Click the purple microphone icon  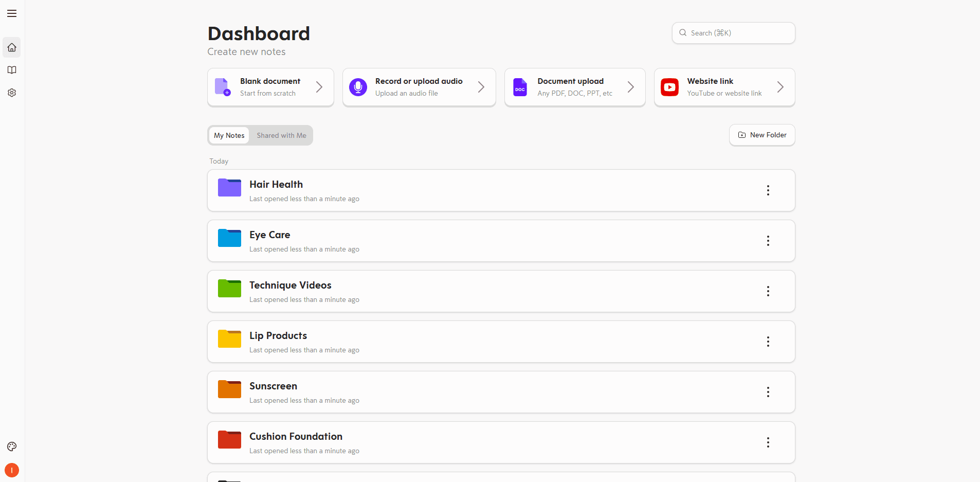pos(358,87)
